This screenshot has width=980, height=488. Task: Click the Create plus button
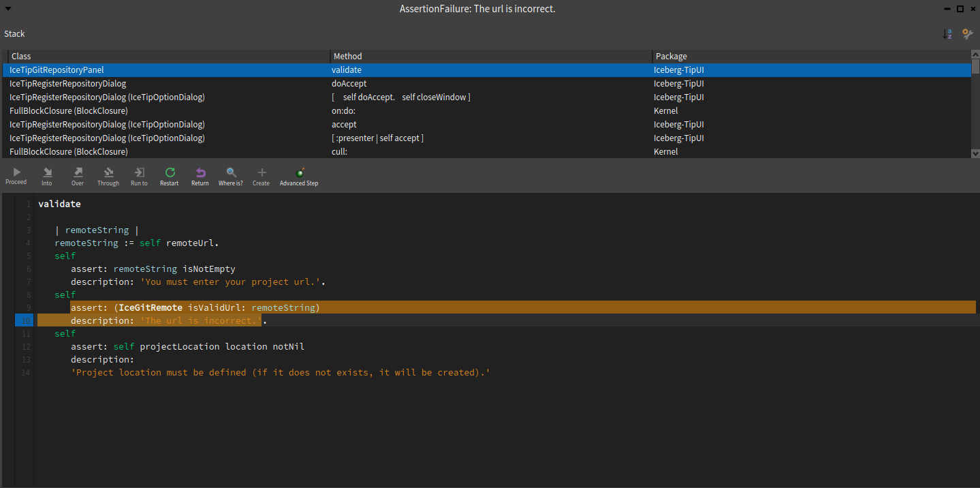262,177
